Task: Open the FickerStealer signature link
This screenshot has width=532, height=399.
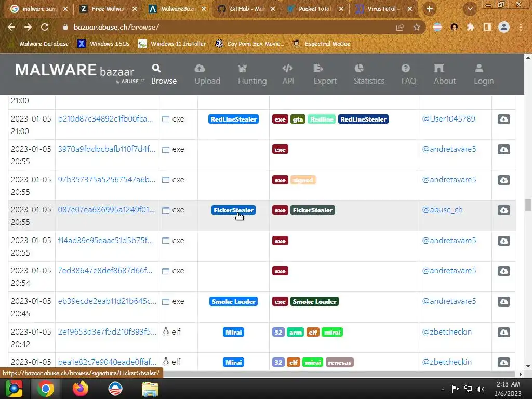Action: pos(233,210)
